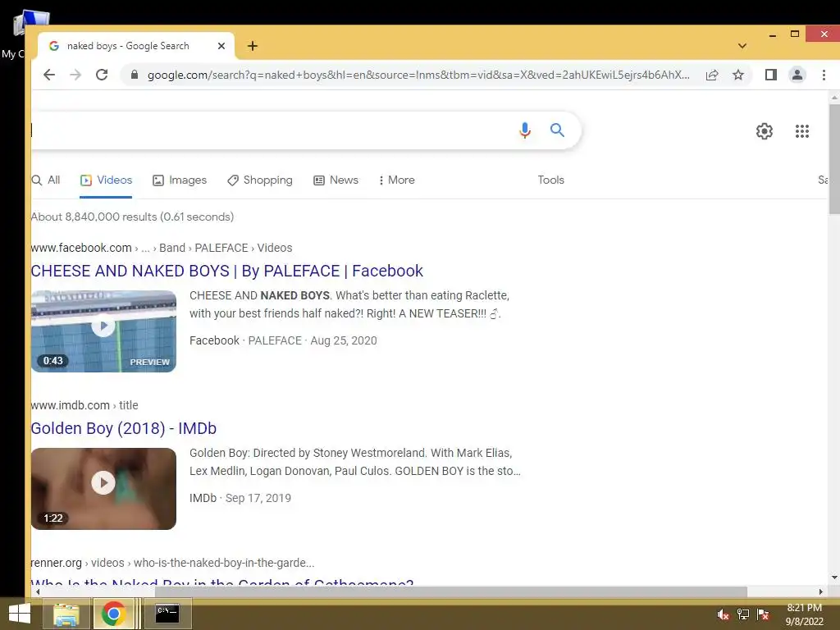Click the renner.org breadcrumb link

point(172,563)
